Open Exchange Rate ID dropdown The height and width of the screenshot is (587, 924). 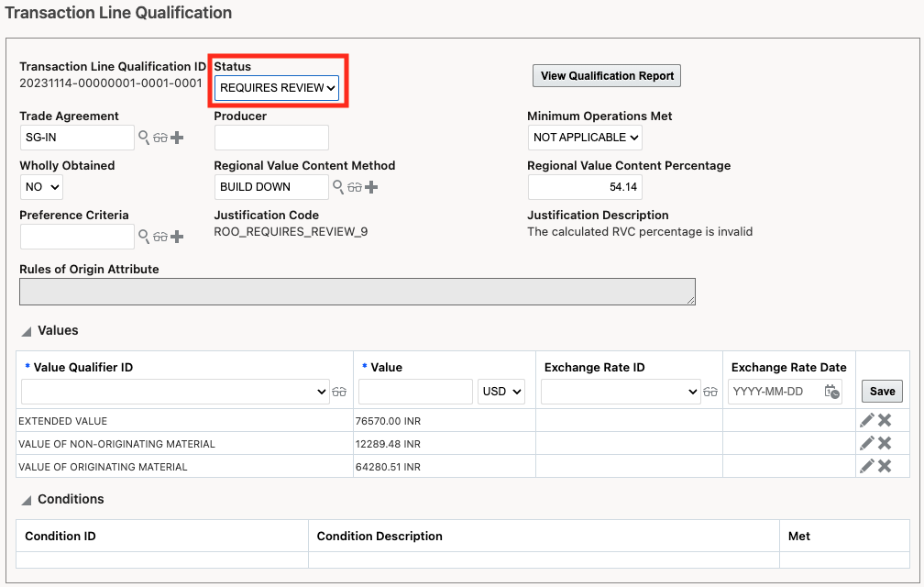point(621,392)
